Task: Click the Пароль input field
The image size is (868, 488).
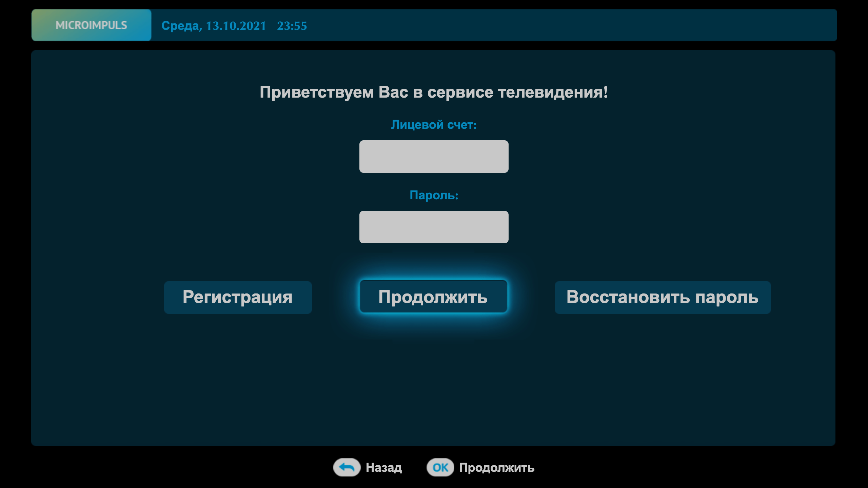Action: click(434, 226)
